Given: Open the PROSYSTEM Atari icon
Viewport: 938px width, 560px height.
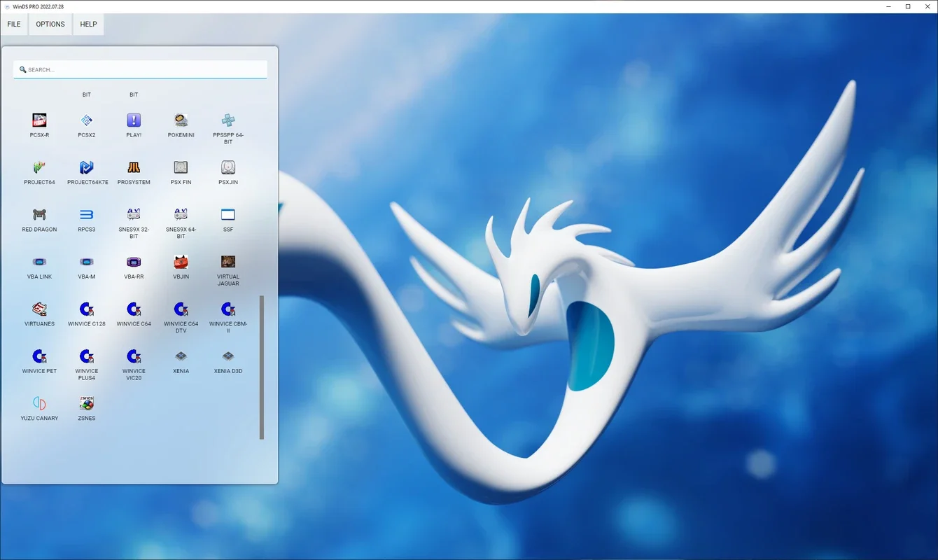Looking at the screenshot, I should [x=134, y=167].
